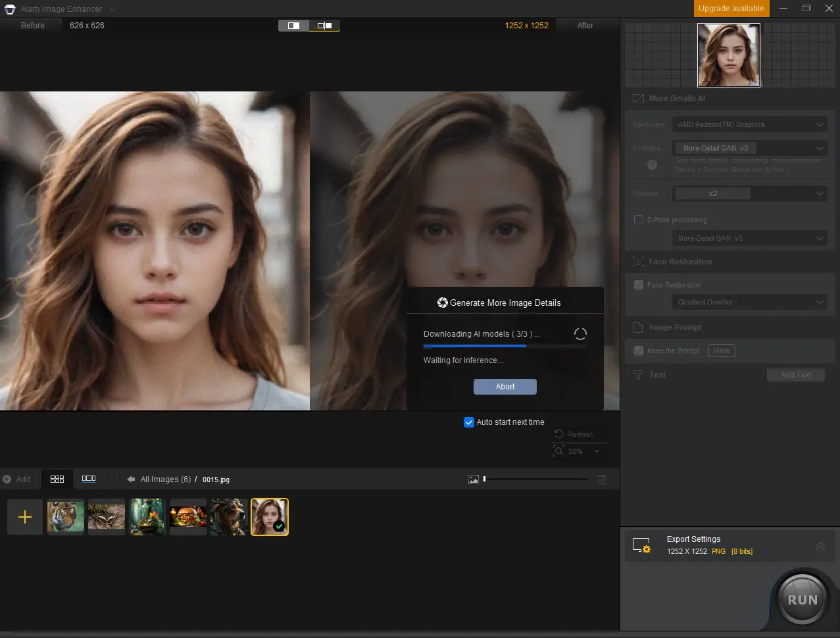840x638 pixels.
Task: Click the 1252 x 1252 output size label
Action: click(526, 26)
